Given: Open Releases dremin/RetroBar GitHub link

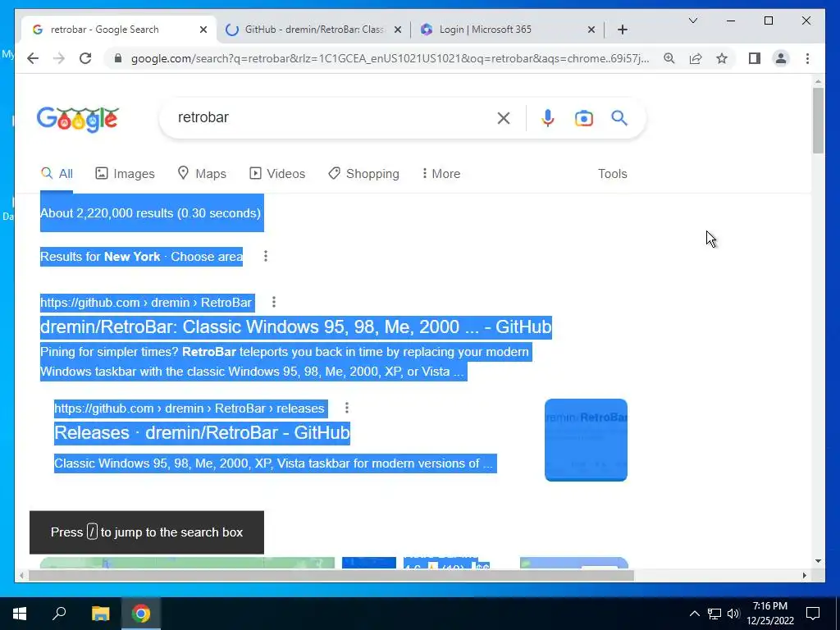Looking at the screenshot, I should point(202,432).
